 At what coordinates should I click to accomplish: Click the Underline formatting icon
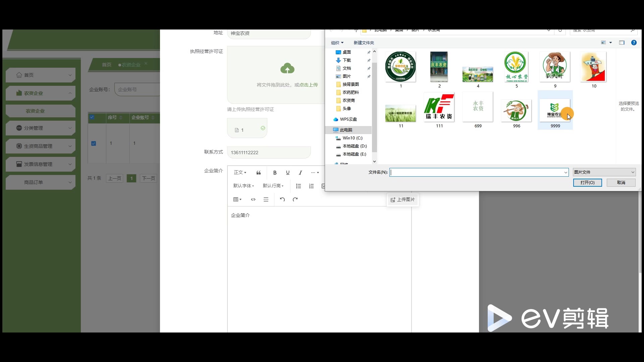pyautogui.click(x=287, y=173)
